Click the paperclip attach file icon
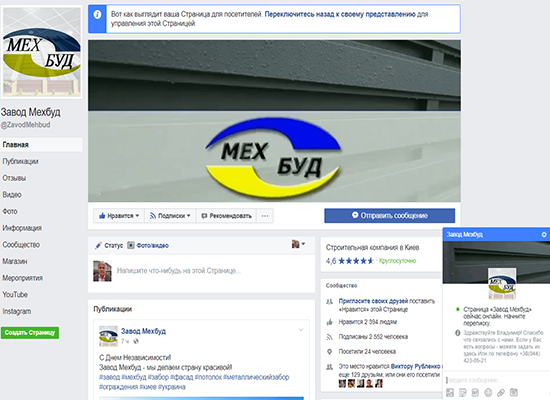Screen dimensions: 550x400 point(501,392)
